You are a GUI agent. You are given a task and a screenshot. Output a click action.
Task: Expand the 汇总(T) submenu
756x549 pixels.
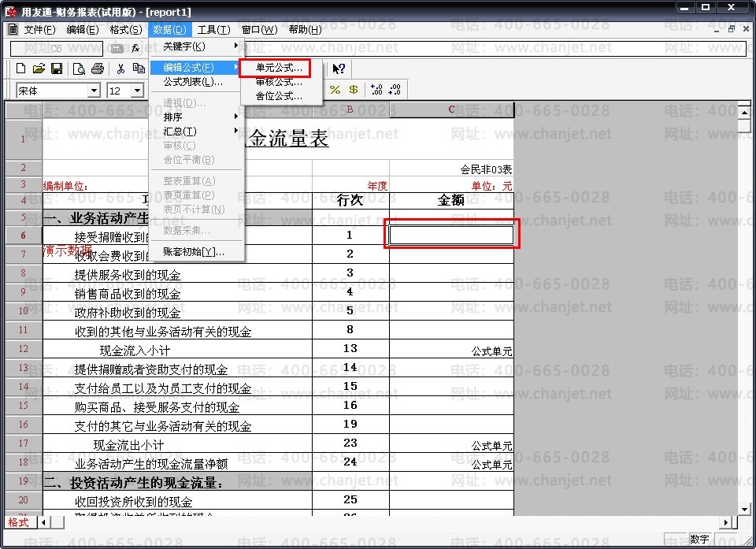click(195, 132)
